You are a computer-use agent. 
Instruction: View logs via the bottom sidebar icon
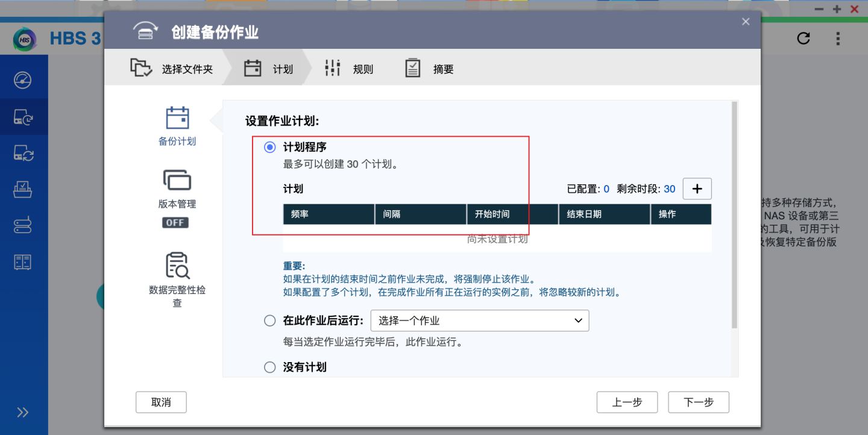(x=24, y=261)
